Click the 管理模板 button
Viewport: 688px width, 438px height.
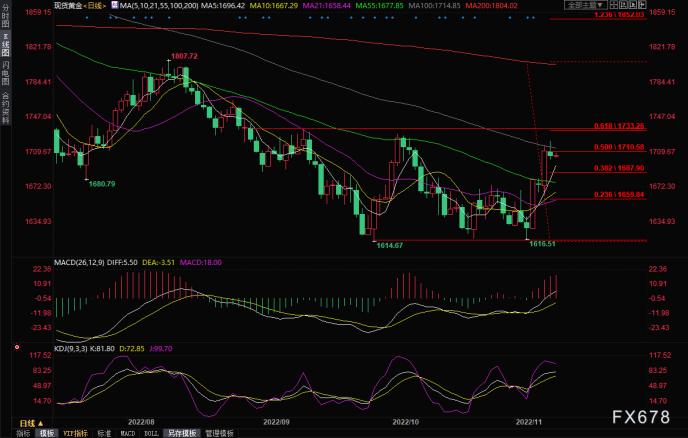click(x=220, y=433)
